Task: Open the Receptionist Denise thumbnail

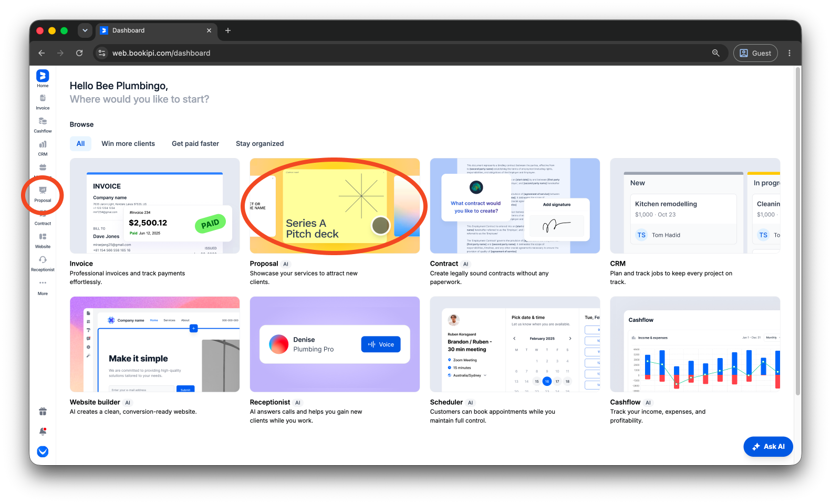Action: 335,344
